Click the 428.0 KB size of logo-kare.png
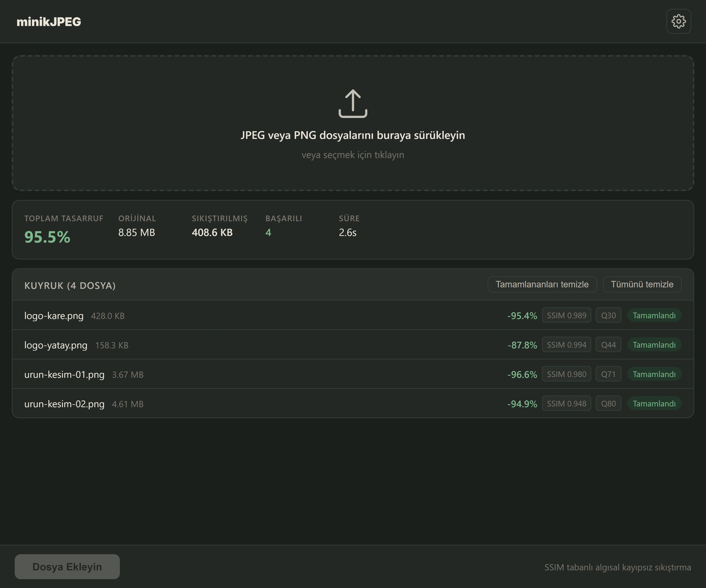The image size is (706, 588). click(108, 316)
